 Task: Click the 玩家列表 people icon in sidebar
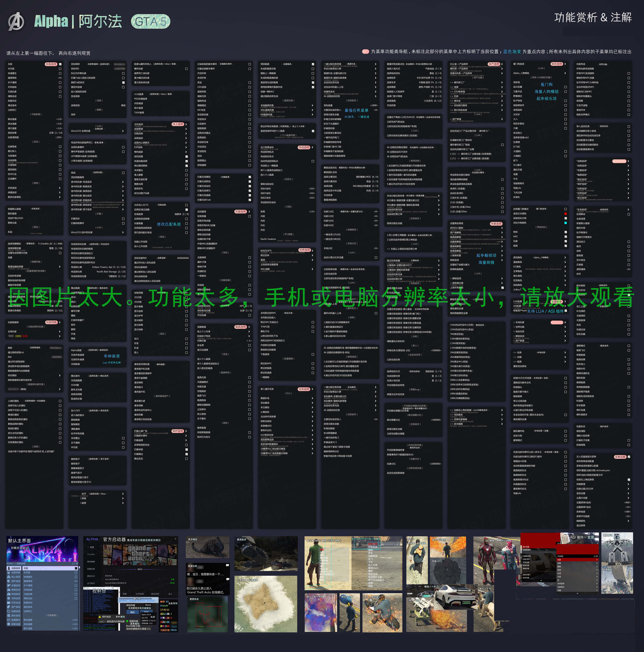pyautogui.click(x=9, y=573)
